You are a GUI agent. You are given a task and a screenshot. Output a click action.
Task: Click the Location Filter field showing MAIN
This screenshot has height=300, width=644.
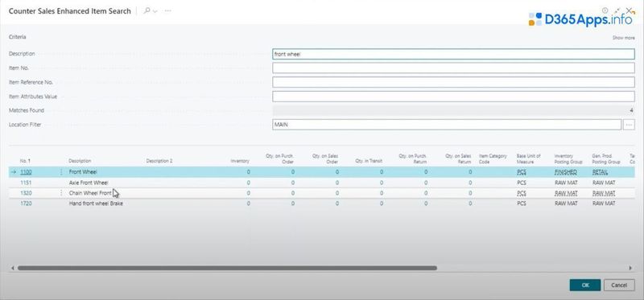(447, 125)
